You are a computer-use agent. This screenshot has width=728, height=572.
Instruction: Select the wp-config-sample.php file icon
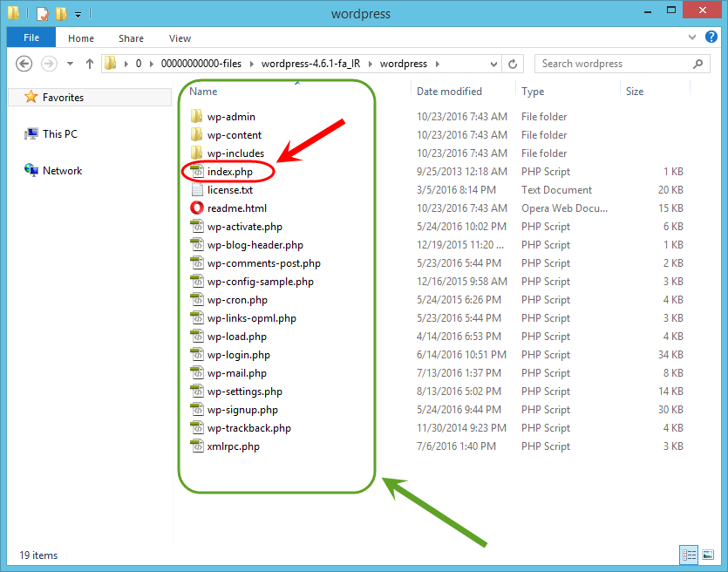click(x=197, y=281)
